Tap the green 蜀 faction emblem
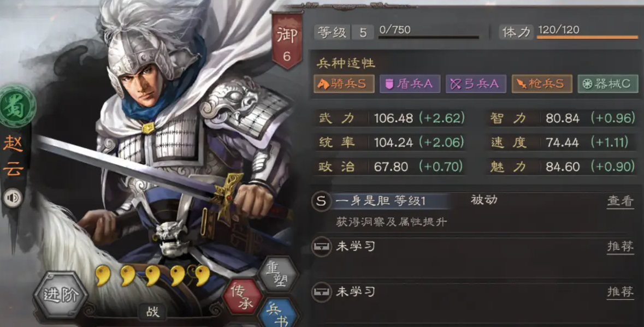Screen dimensions: 644x327 (x=16, y=105)
